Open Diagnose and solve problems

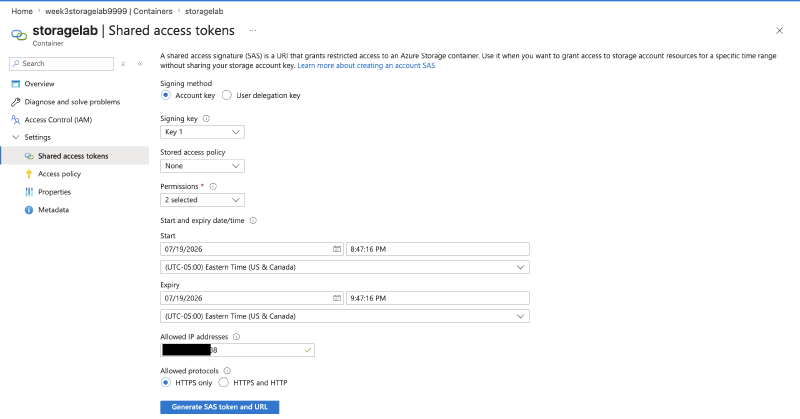(74, 102)
